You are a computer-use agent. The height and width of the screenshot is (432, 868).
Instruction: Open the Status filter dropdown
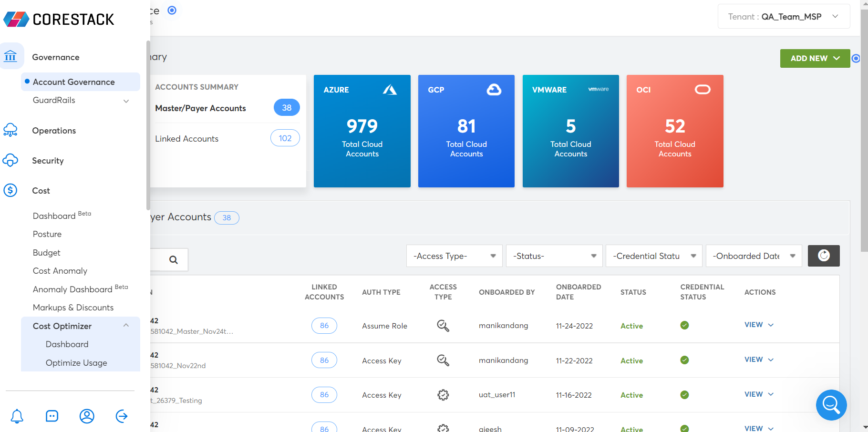(x=554, y=256)
